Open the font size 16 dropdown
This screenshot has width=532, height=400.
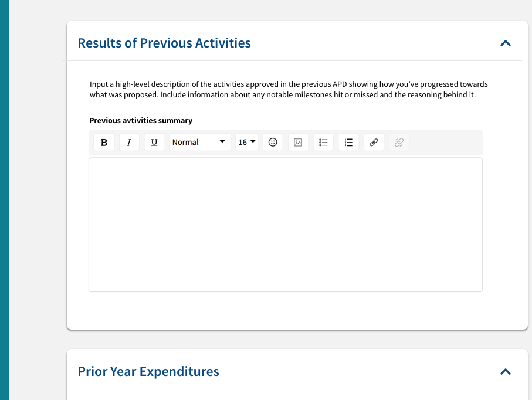(246, 142)
